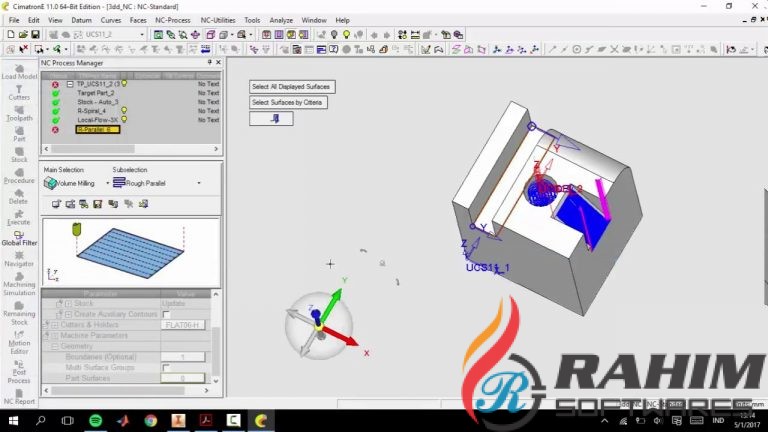Open NC Report in the sidebar
The height and width of the screenshot is (432, 768).
point(19,397)
